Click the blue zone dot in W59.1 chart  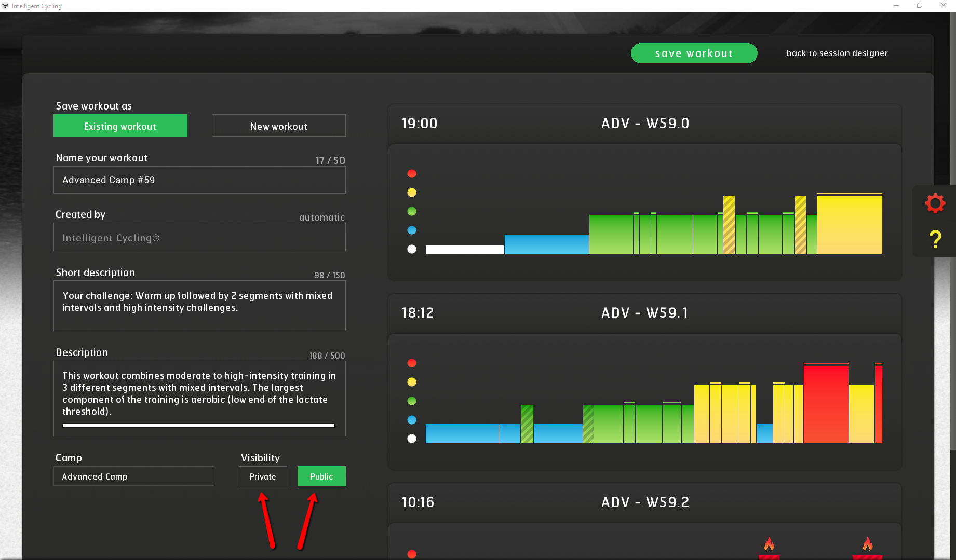point(412,420)
